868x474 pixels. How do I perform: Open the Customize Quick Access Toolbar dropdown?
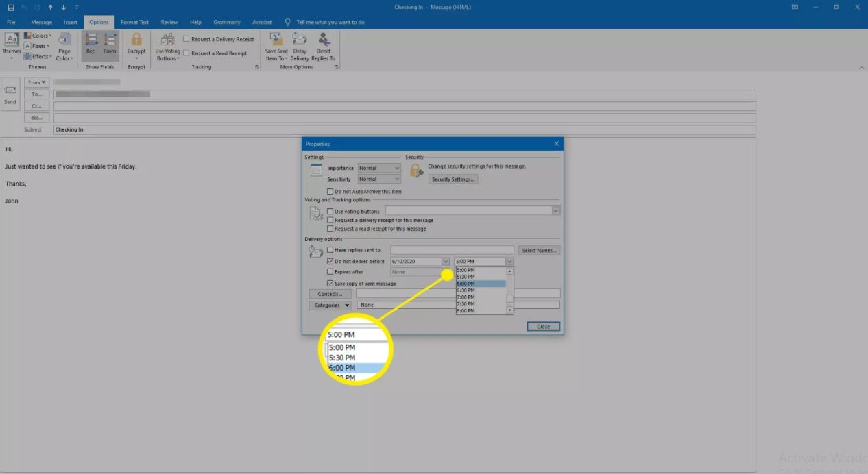point(77,7)
